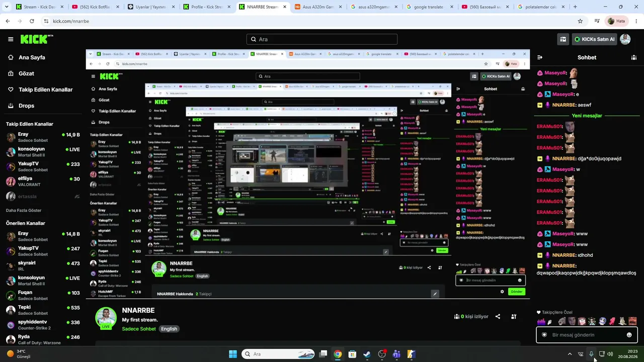
Task: Click the 0 kişi izliyor viewer count
Action: (471, 317)
